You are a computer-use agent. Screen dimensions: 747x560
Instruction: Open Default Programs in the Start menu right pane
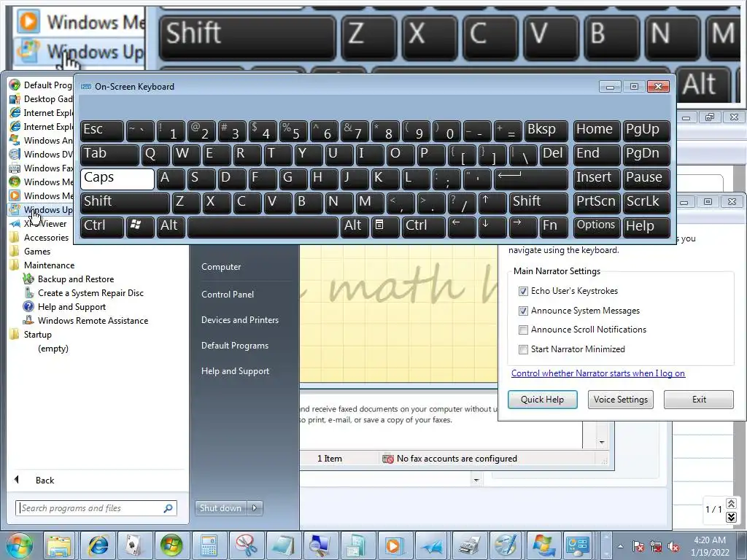pos(235,346)
